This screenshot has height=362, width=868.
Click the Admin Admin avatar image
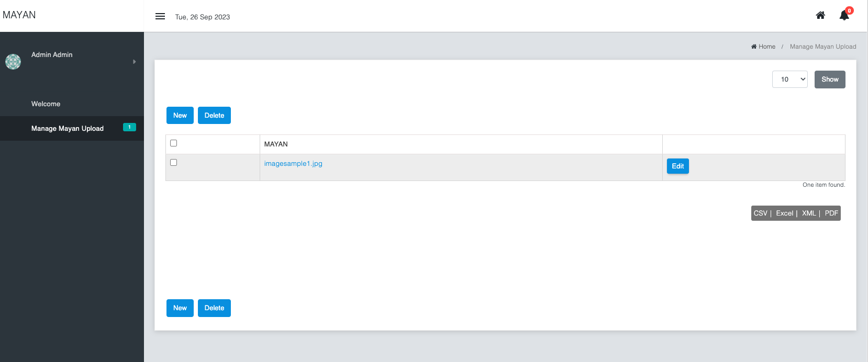[x=13, y=62]
